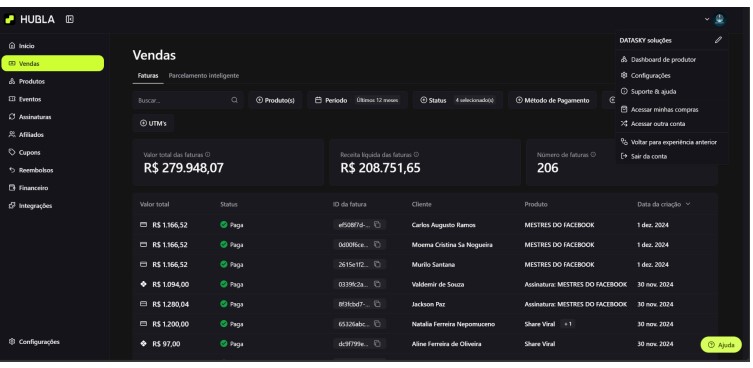Navigate to Integrações
Screen dimensions: 753x368
52,206
